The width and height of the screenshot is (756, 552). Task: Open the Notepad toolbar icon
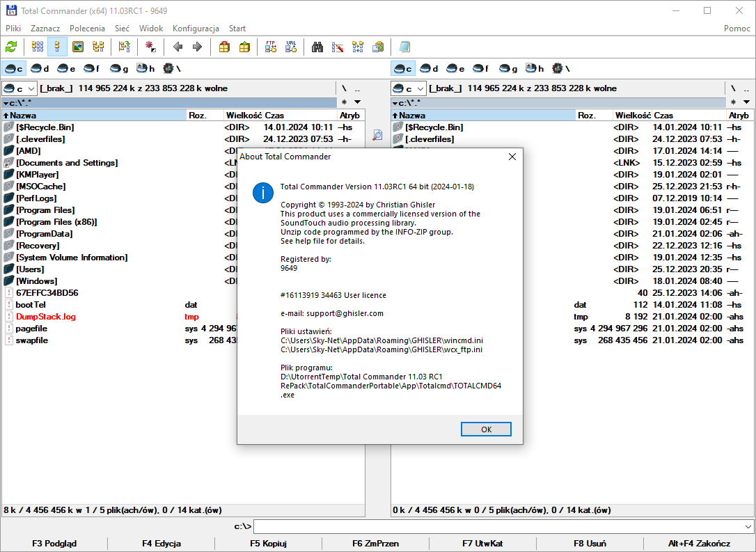(x=404, y=47)
